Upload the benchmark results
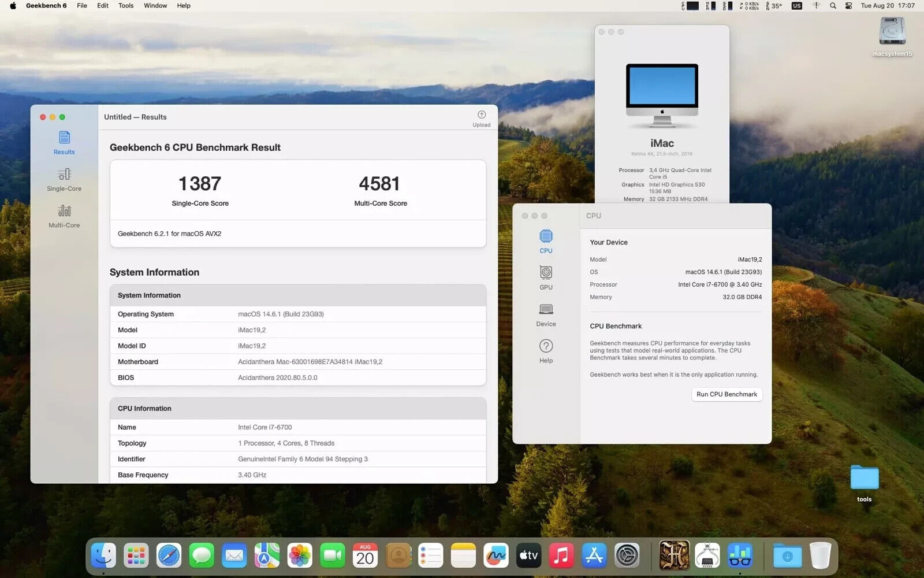 pyautogui.click(x=482, y=118)
